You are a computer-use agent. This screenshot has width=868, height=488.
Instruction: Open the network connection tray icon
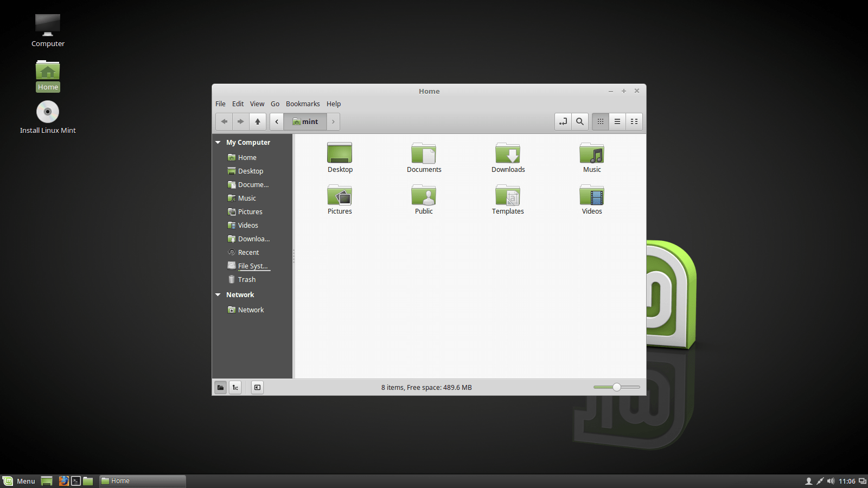pyautogui.click(x=820, y=481)
